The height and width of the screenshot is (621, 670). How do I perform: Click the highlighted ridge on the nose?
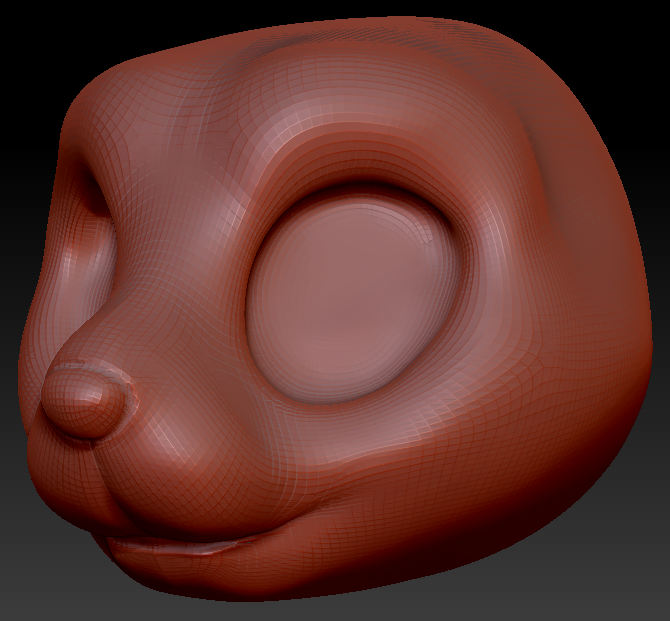click(97, 370)
